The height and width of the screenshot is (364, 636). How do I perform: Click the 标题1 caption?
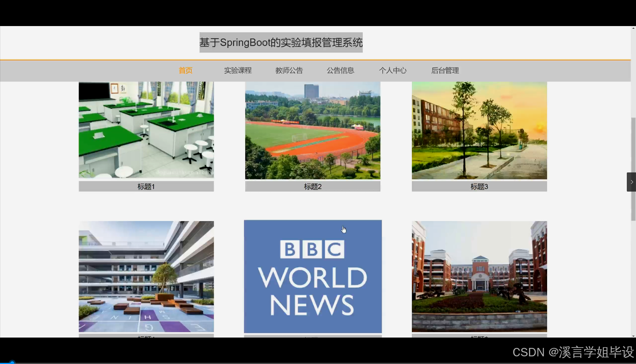pyautogui.click(x=146, y=187)
